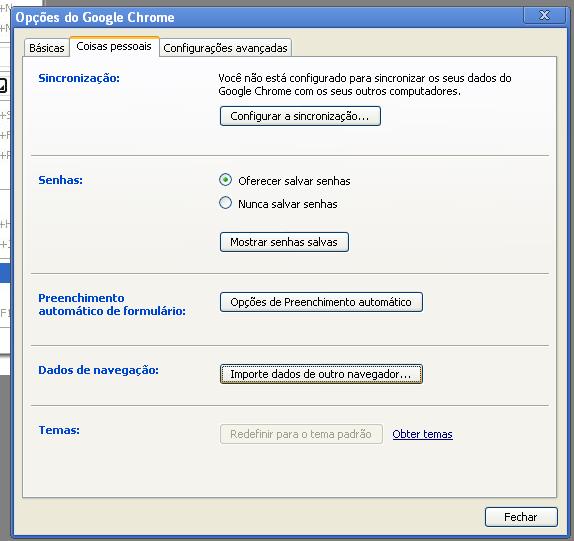Click Preenchimento automático de formulário label
The image size is (574, 541).
coord(112,304)
